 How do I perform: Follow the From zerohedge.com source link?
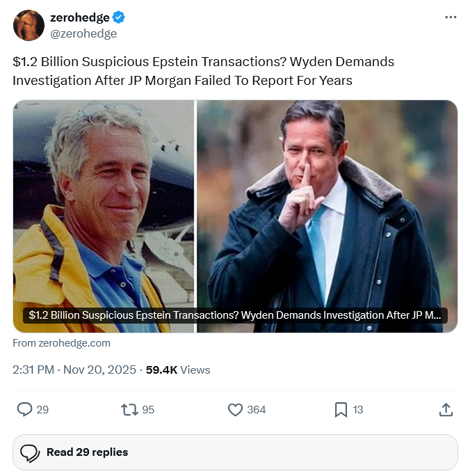tap(61, 343)
